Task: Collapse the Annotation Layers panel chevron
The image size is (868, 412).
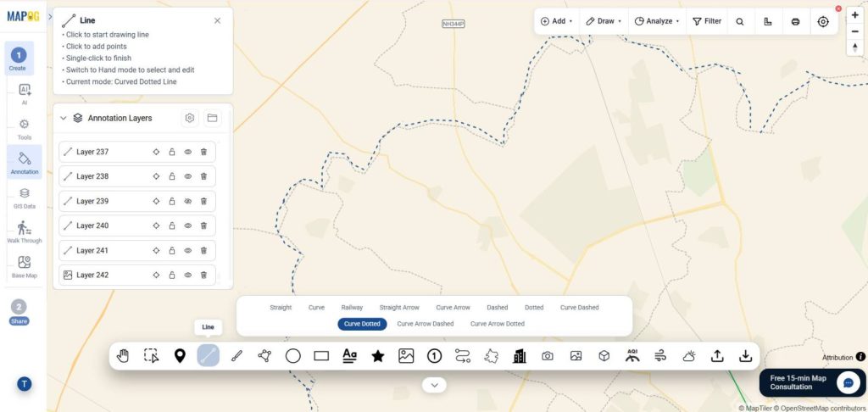Action: tap(63, 118)
